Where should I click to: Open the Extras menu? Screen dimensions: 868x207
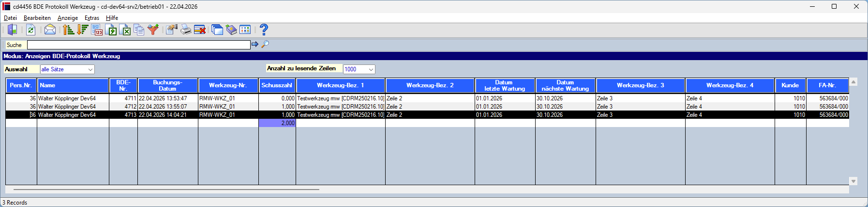pyautogui.click(x=92, y=18)
